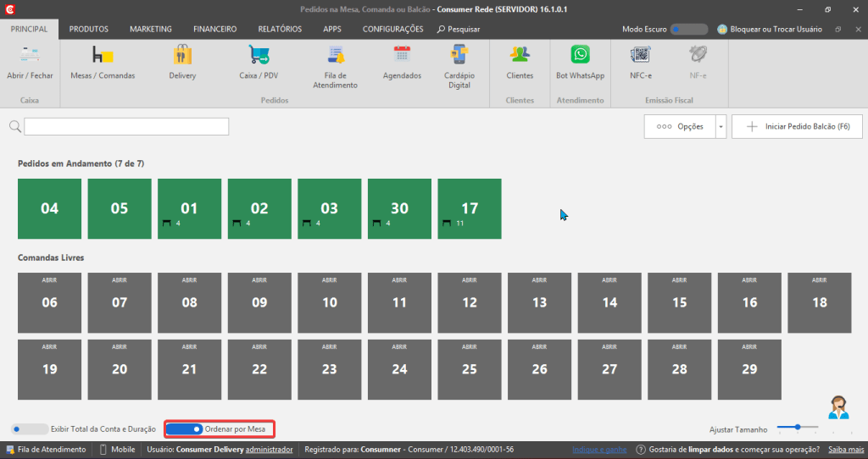Open in-progress order 04
Viewport: 868px width, 459px height.
click(49, 208)
